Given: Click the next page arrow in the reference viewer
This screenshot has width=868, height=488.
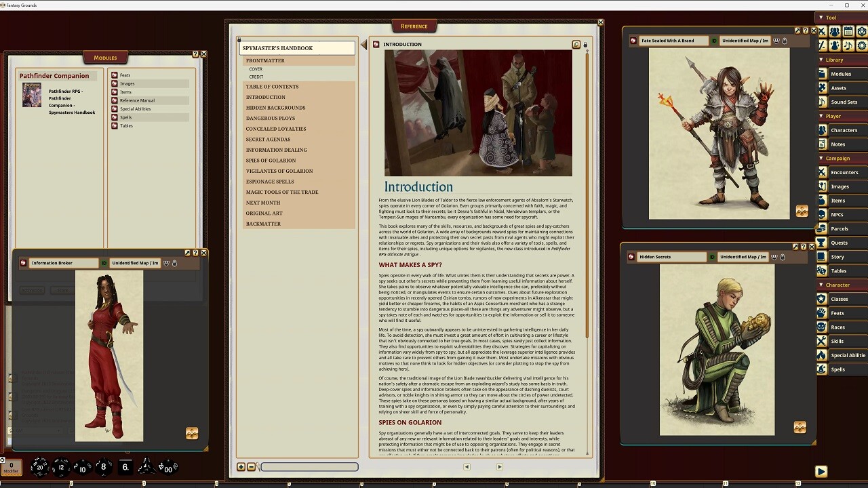Looking at the screenshot, I should pyautogui.click(x=499, y=466).
